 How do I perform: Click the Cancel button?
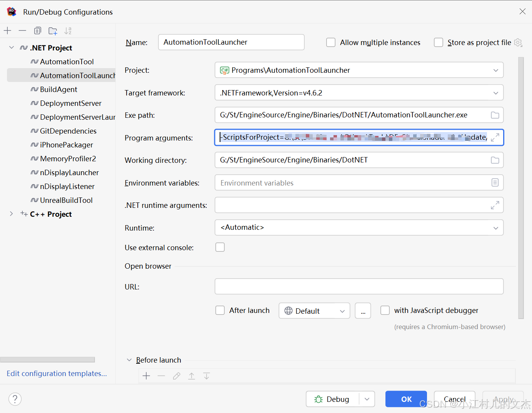pos(455,399)
